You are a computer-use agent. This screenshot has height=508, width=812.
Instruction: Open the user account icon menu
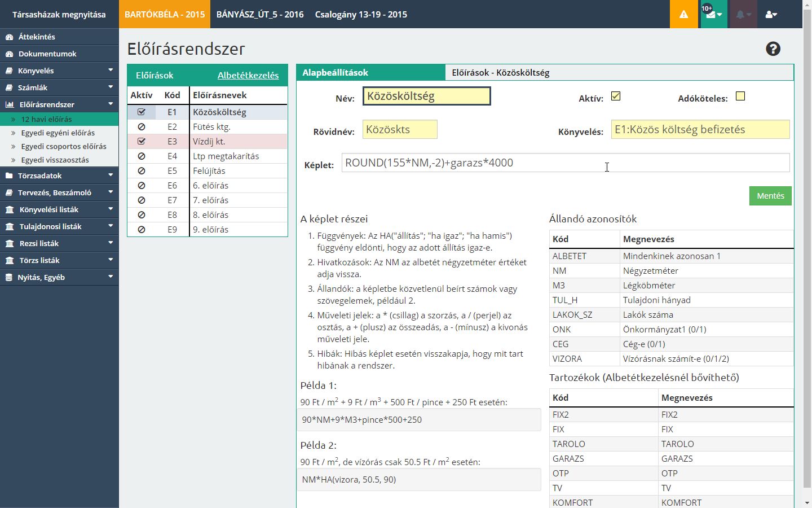click(771, 14)
